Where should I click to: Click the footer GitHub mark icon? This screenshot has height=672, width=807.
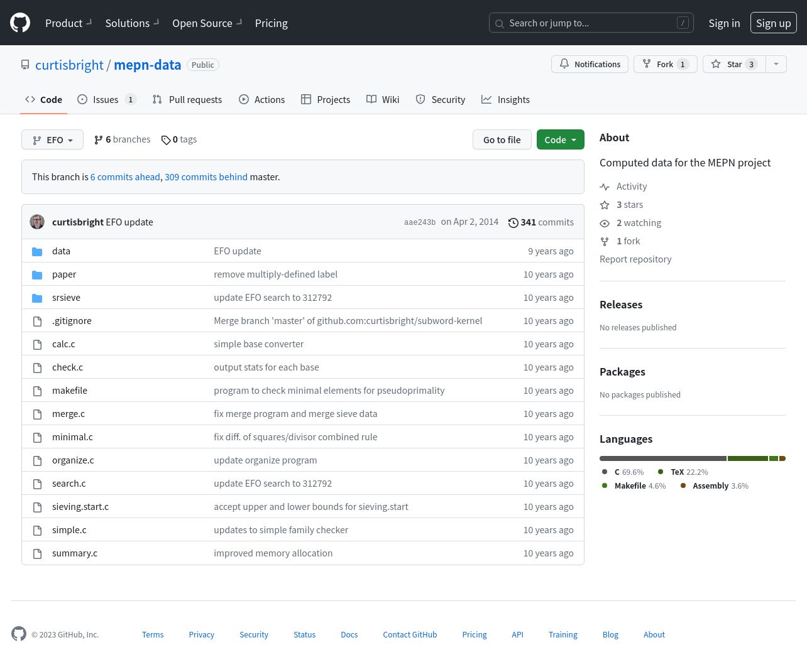tap(19, 634)
